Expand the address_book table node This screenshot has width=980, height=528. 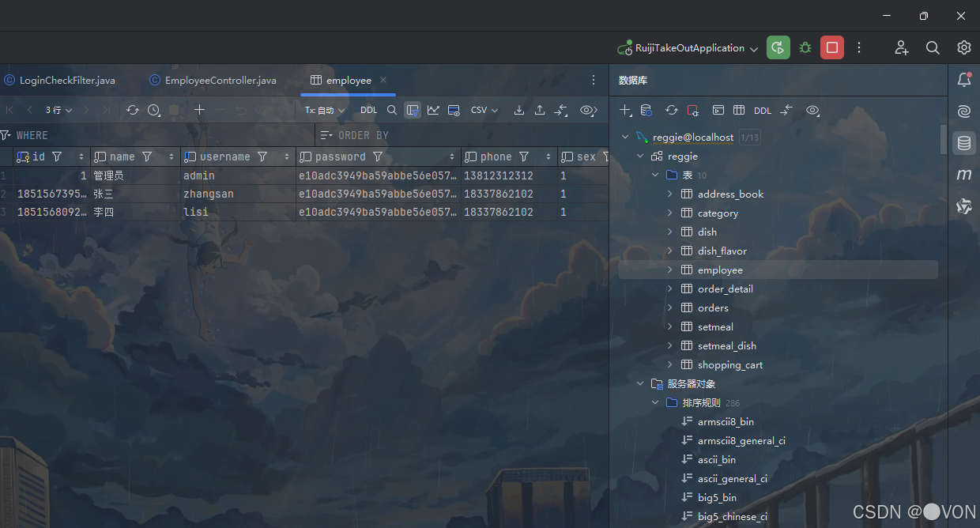[670, 194]
